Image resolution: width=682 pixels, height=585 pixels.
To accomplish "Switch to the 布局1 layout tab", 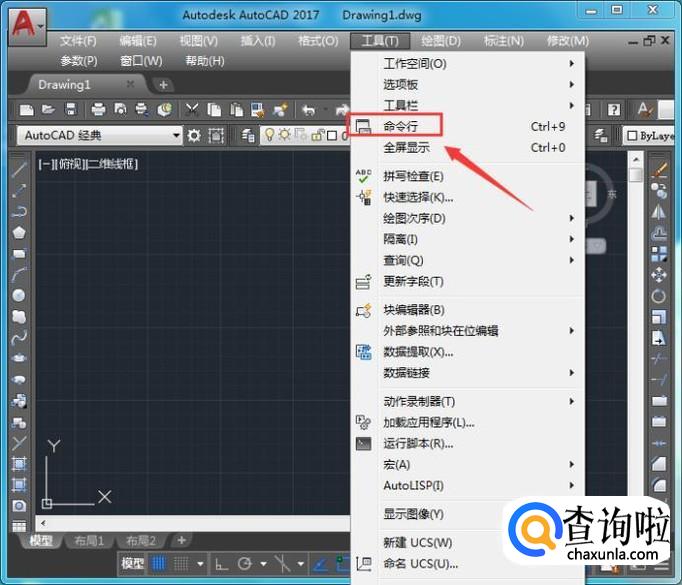I will coord(89,541).
